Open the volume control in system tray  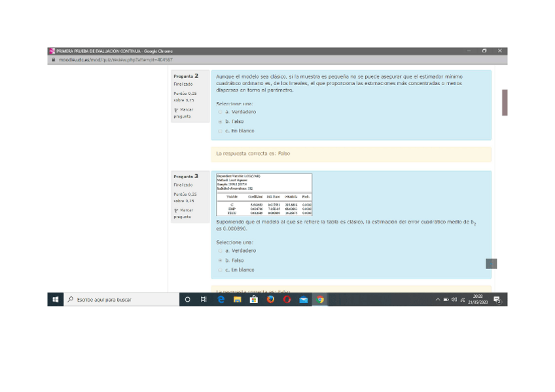click(x=454, y=300)
